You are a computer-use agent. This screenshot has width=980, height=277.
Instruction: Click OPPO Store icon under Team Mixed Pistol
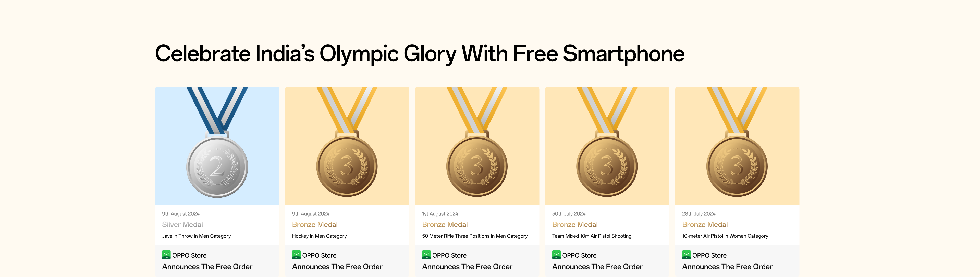(556, 255)
